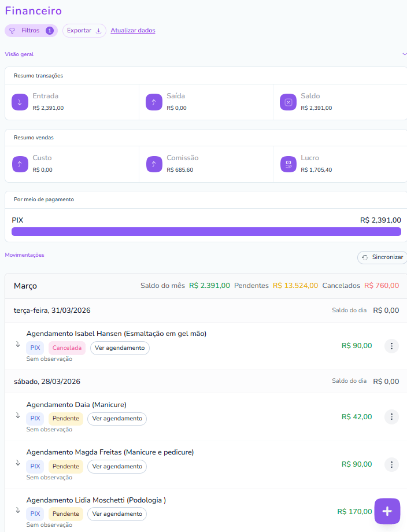Click the Cancelada status tag
This screenshot has width=407, height=532.
(67, 348)
